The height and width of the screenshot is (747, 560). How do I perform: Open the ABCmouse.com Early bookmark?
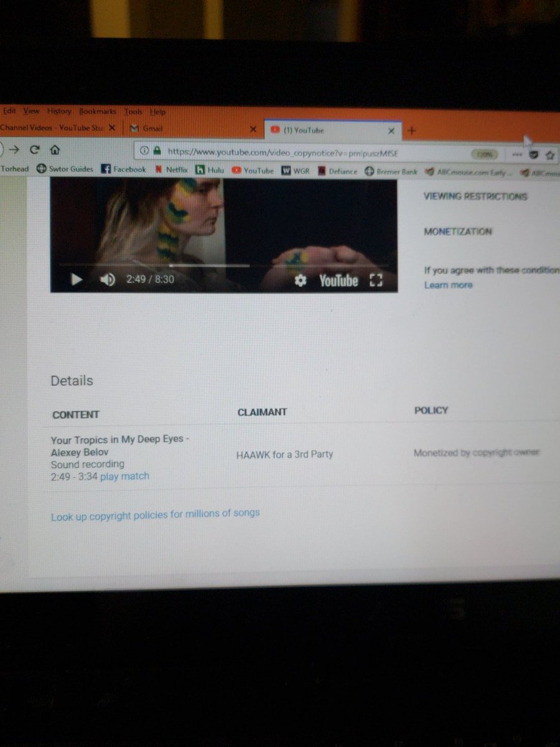point(469,172)
